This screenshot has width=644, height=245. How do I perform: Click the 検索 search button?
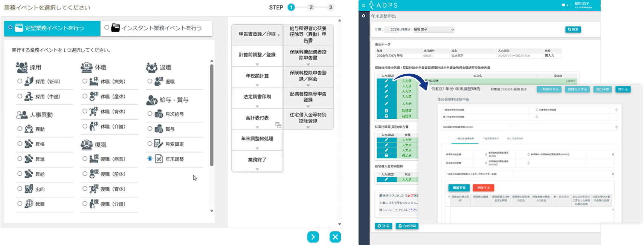point(573,29)
